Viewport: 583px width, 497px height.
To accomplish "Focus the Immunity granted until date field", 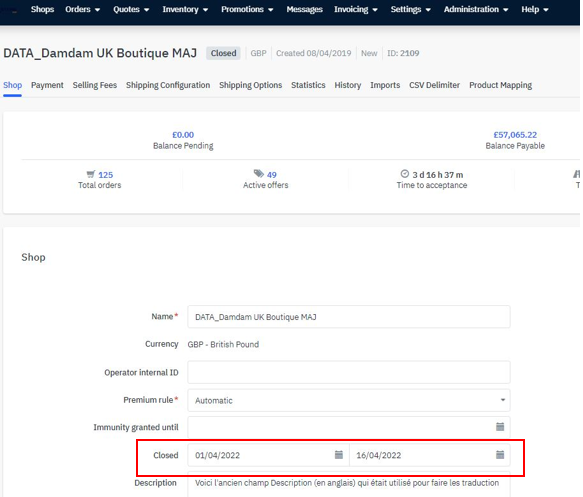I will pos(349,427).
